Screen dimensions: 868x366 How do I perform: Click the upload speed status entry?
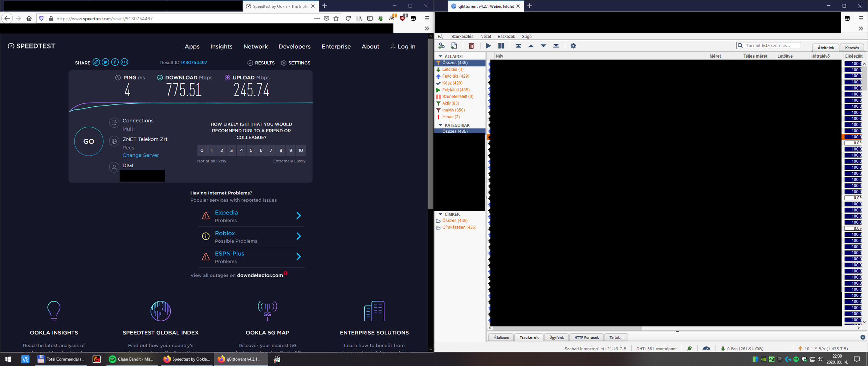coord(822,349)
